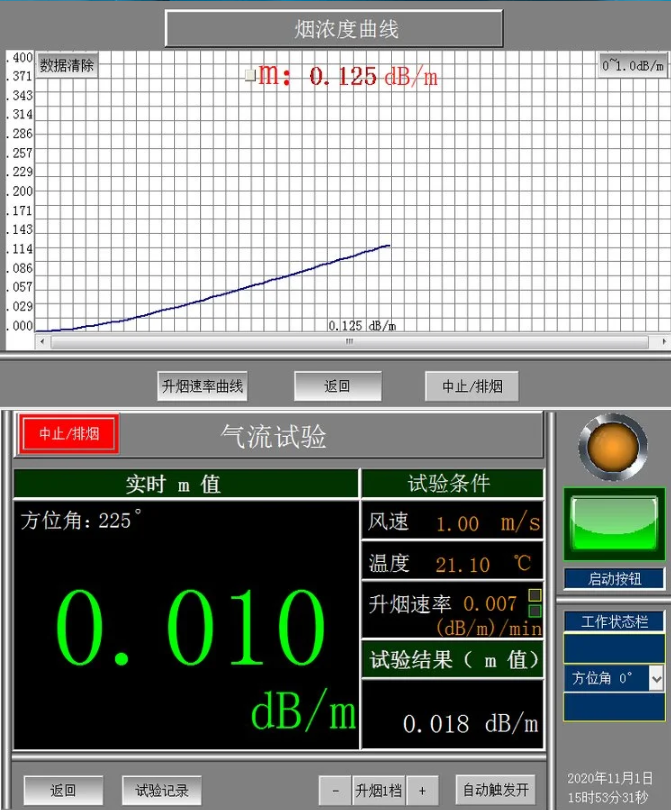Image resolution: width=671 pixels, height=810 pixels.
Task: Click the right scroll arrow under the chart
Action: coord(666,342)
